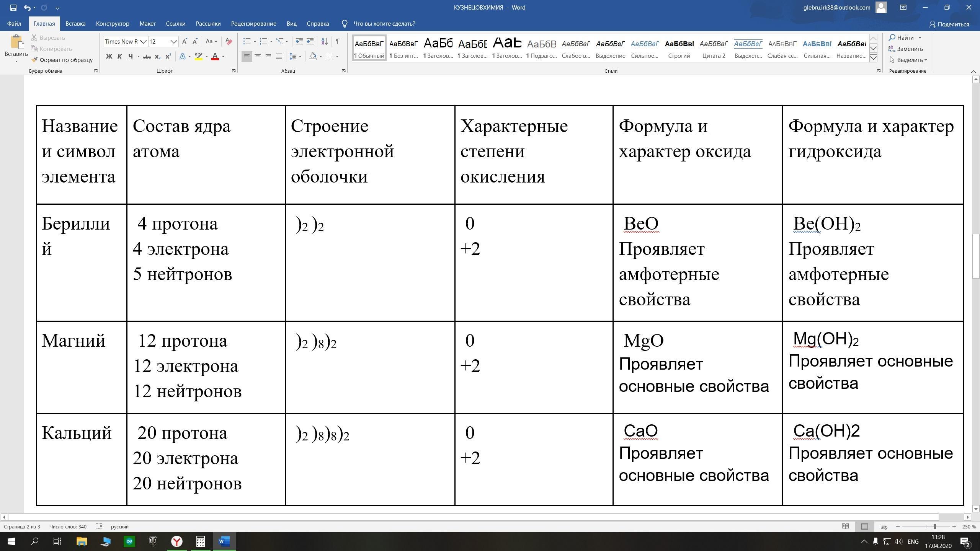Image resolution: width=980 pixels, height=551 pixels.
Task: Switch to Read Mode view icon
Action: 845,527
